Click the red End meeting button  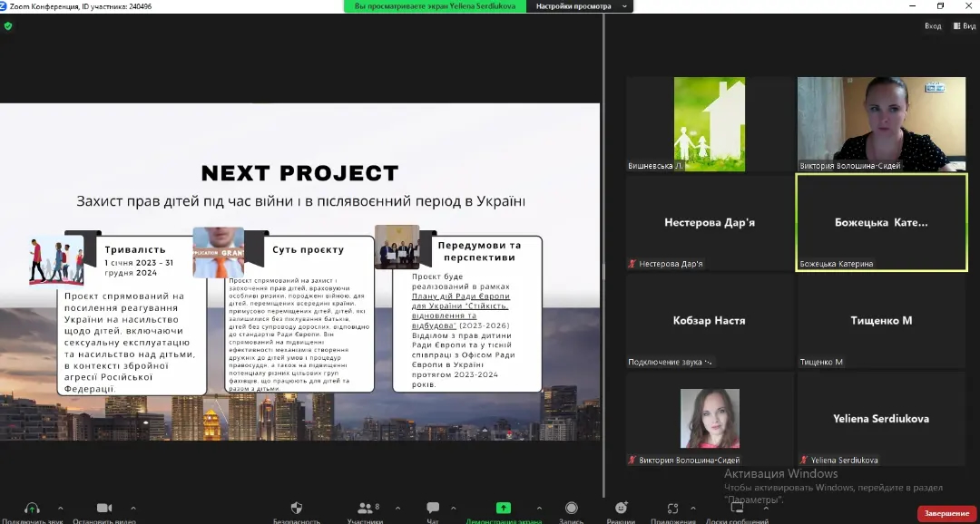point(946,513)
